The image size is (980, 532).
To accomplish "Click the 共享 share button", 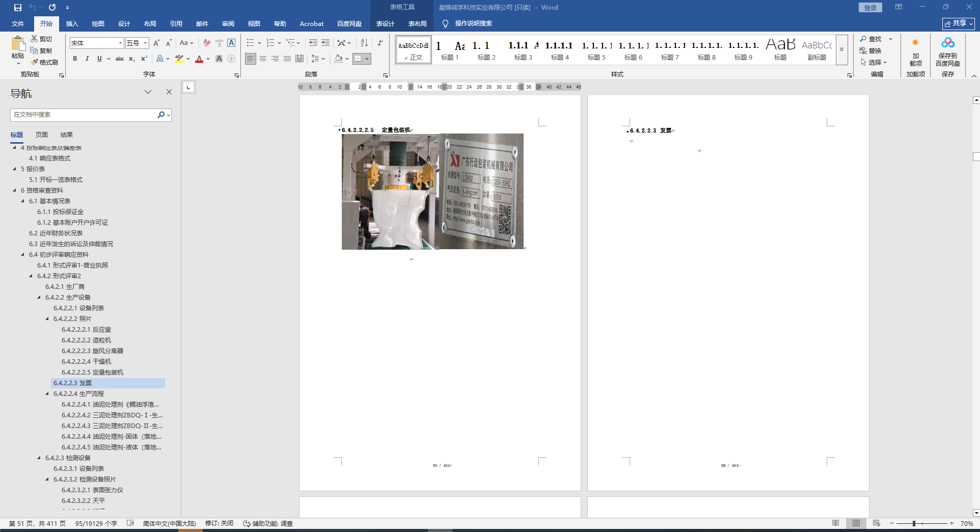I will coord(958,23).
